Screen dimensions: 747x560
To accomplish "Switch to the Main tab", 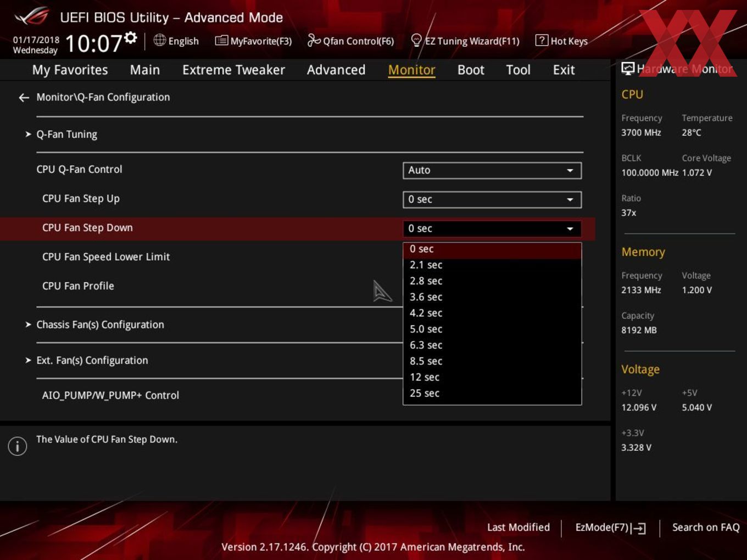I will click(145, 70).
